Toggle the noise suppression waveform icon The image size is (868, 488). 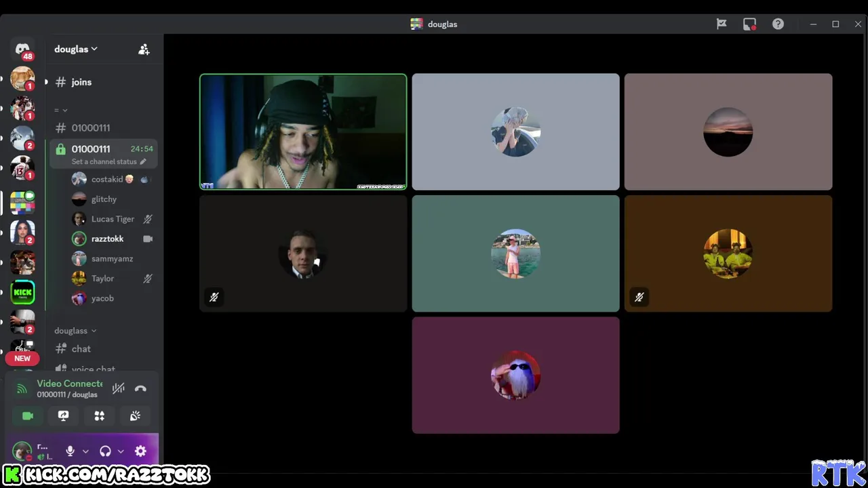tap(119, 388)
